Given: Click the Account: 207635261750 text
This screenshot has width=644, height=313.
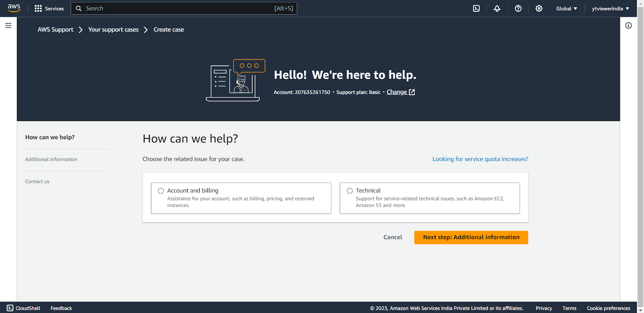Looking at the screenshot, I should [x=302, y=92].
